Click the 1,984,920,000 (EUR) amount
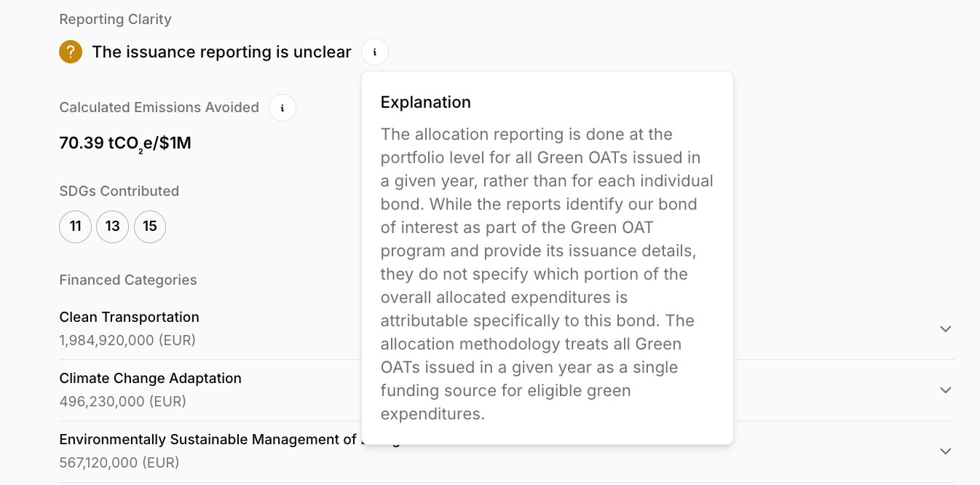980x485 pixels. pyautogui.click(x=127, y=340)
